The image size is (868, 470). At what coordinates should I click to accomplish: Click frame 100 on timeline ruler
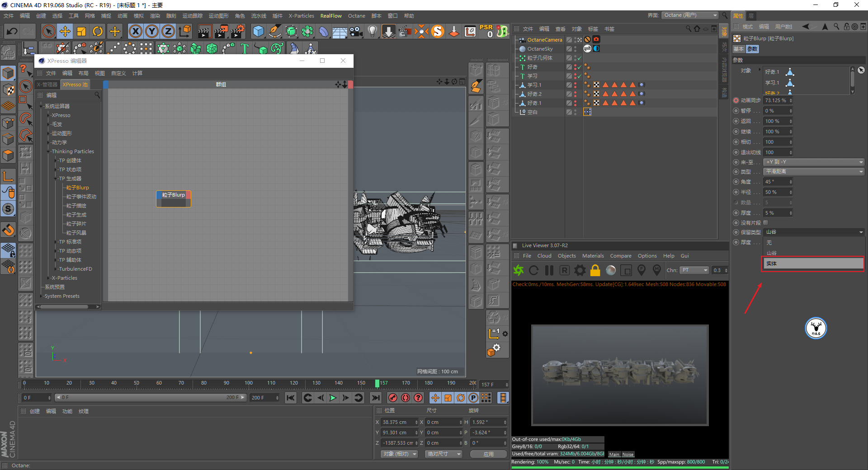pos(249,383)
